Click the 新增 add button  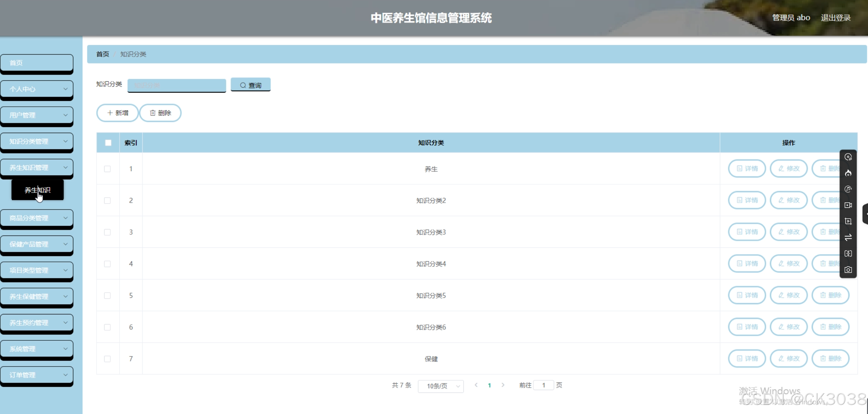pos(118,113)
